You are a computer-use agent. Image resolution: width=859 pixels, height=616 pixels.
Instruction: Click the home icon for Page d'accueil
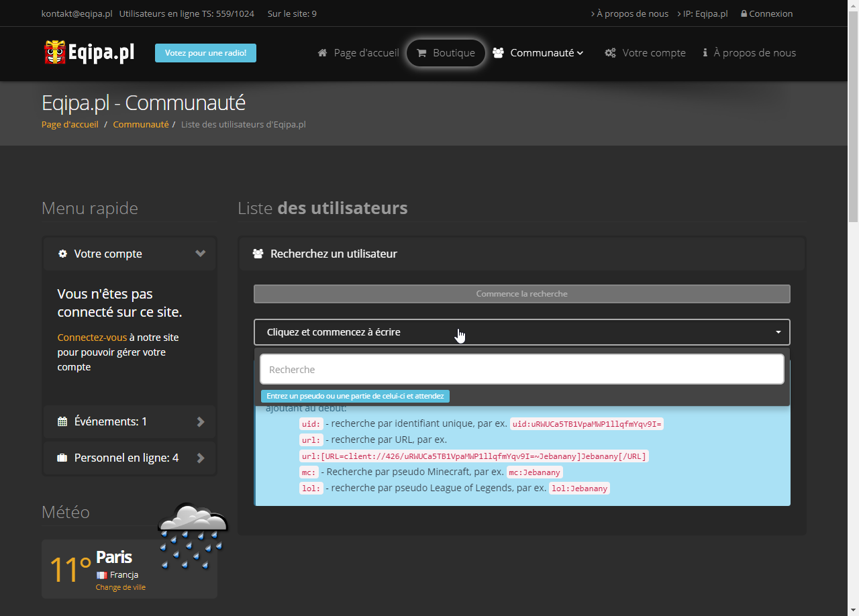click(323, 53)
